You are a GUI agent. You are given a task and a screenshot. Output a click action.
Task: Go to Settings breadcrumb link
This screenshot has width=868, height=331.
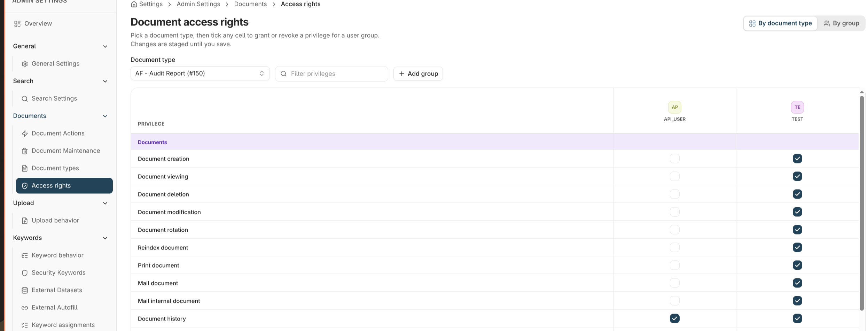coord(151,4)
